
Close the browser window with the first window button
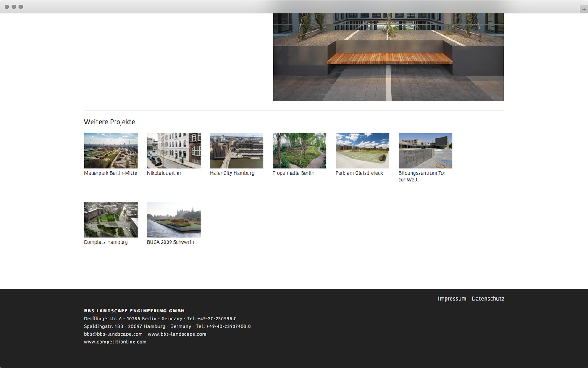[x=7, y=7]
